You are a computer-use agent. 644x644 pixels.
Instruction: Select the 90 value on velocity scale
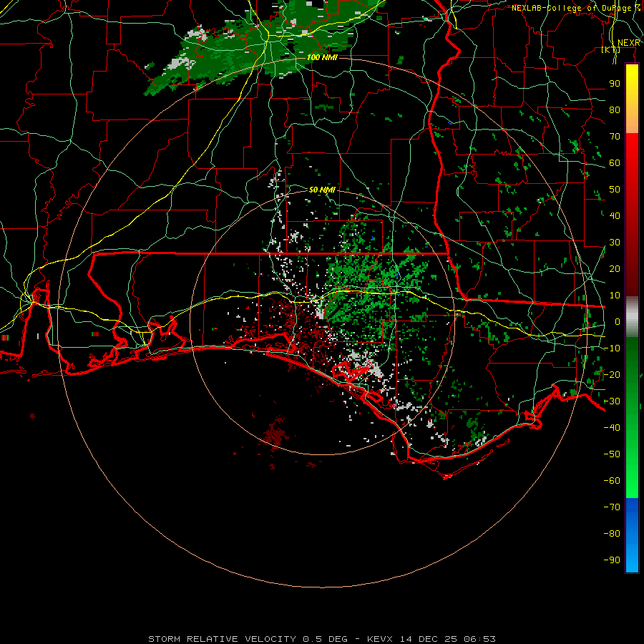[x=615, y=84]
